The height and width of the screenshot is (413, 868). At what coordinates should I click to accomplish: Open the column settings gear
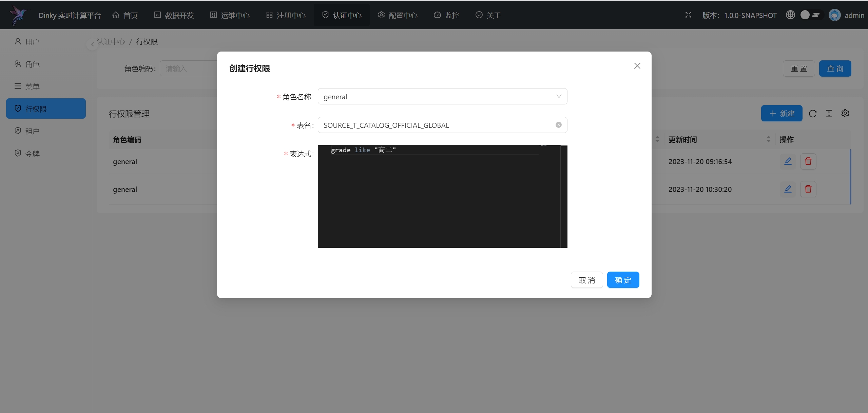(x=845, y=113)
